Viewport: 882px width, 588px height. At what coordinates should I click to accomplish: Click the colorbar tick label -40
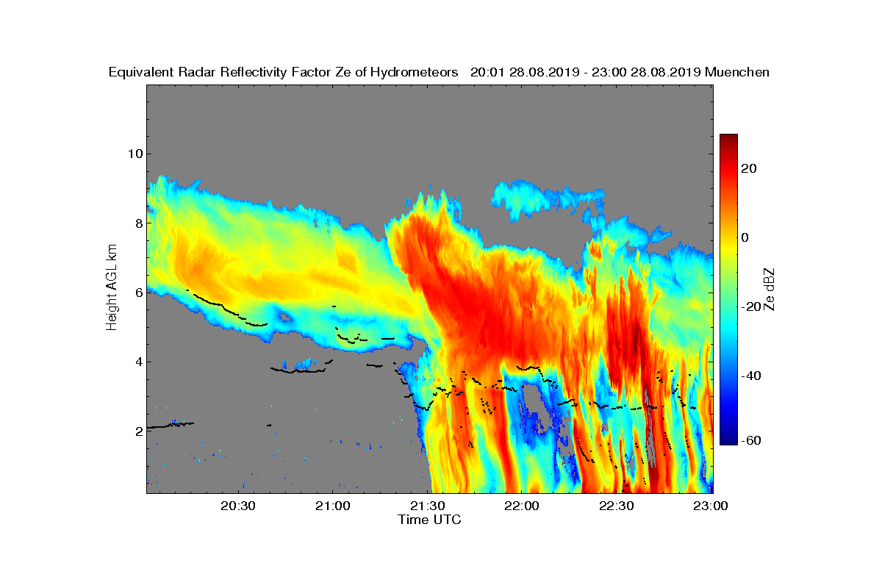(752, 376)
